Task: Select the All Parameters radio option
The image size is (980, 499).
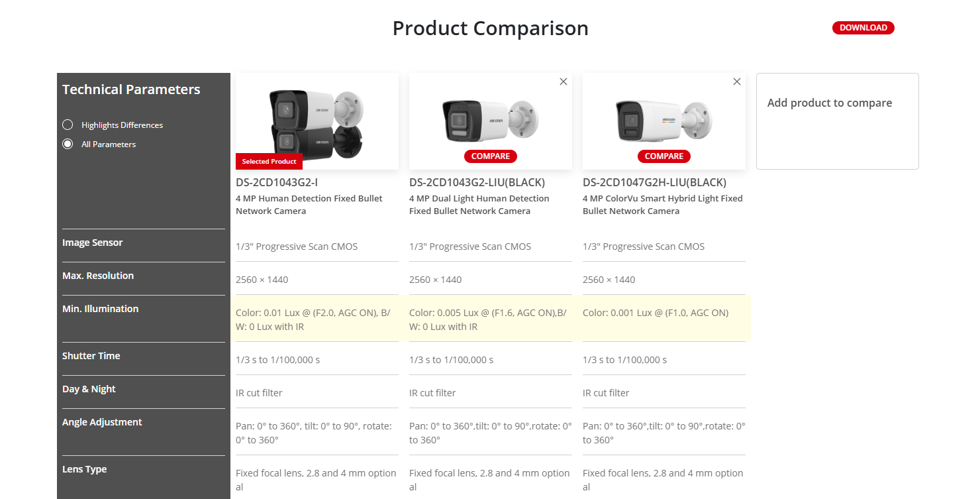Action: coord(68,144)
